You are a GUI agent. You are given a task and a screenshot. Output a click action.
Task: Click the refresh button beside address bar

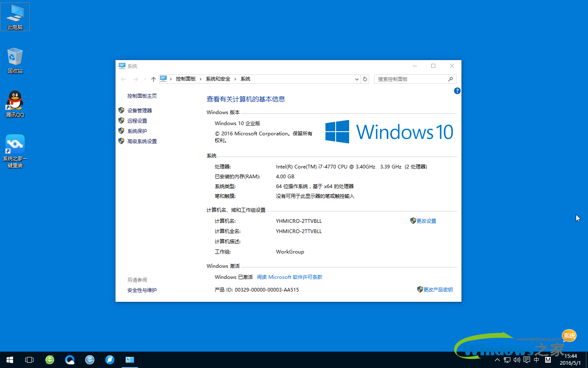coord(365,79)
